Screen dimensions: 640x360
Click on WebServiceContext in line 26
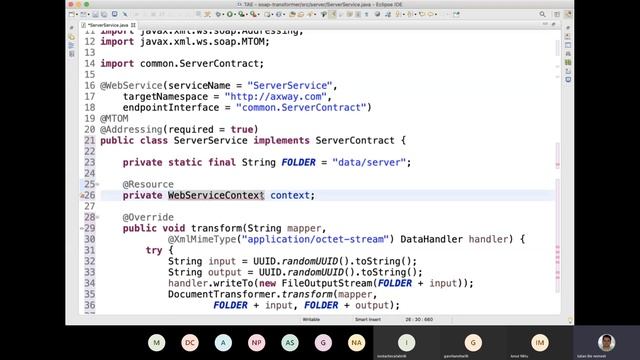pyautogui.click(x=216, y=196)
